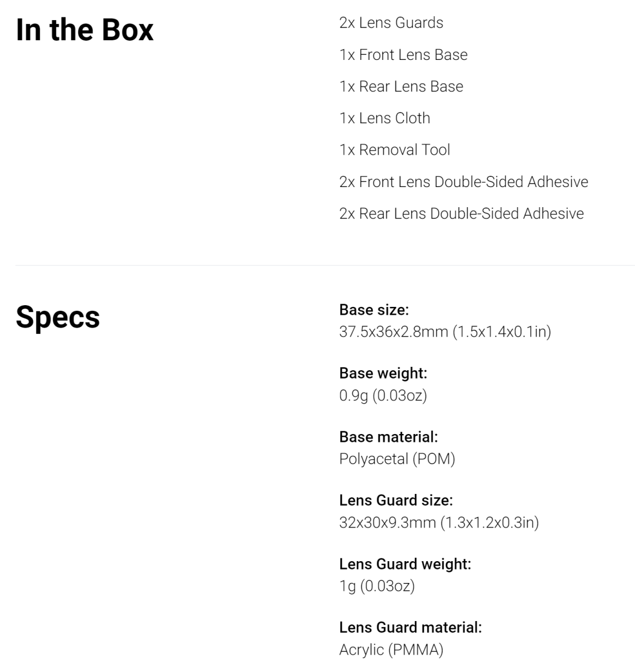The height and width of the screenshot is (672, 635).
Task: Click the 'Base weight:' label
Action: (x=383, y=373)
